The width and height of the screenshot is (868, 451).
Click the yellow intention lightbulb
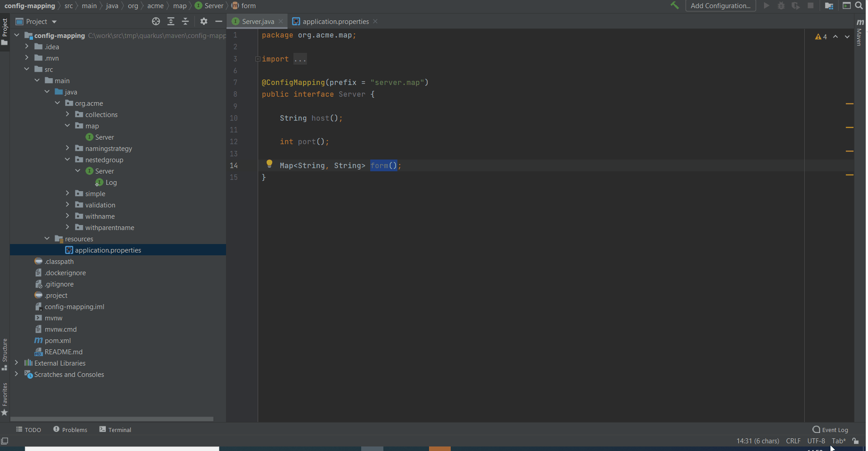tap(269, 164)
